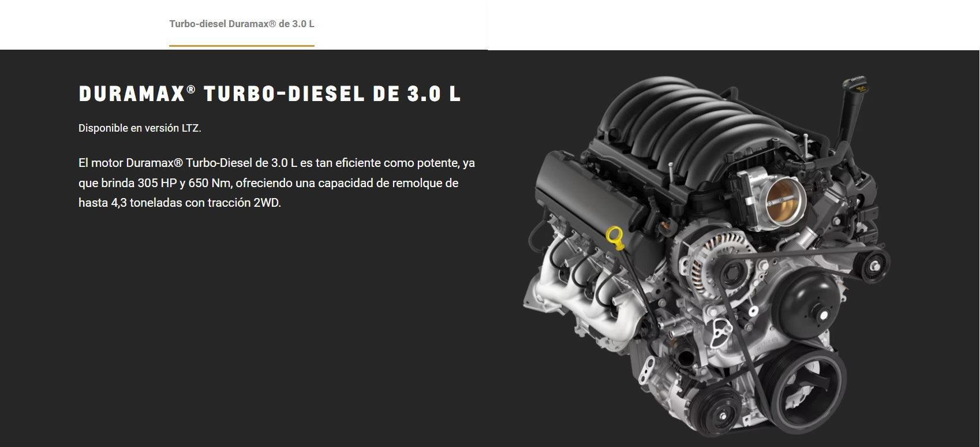Click the 'Disponible en versión LTZ' text

click(140, 128)
